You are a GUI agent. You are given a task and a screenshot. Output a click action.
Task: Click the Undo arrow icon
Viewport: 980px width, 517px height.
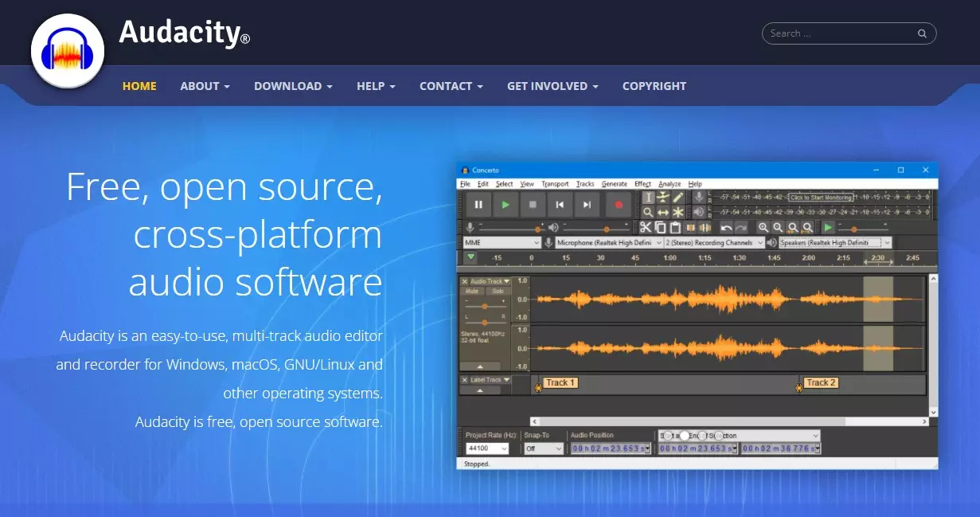click(726, 228)
